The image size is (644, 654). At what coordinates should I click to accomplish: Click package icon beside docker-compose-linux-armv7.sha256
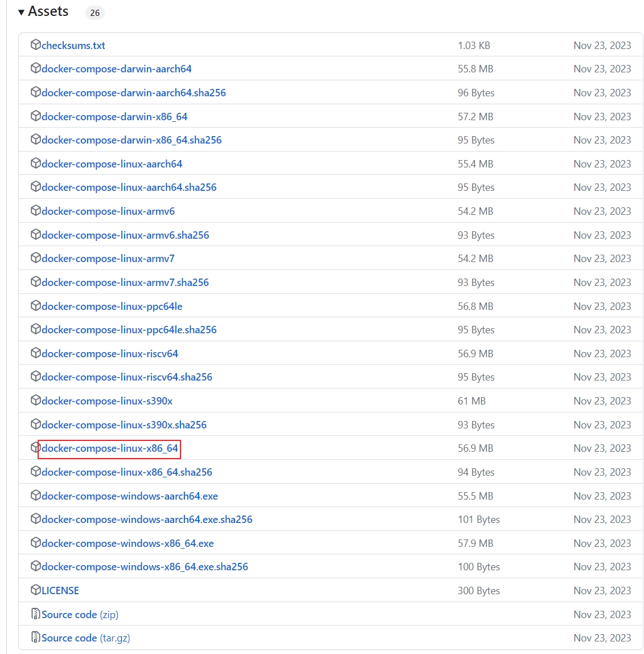click(x=35, y=281)
